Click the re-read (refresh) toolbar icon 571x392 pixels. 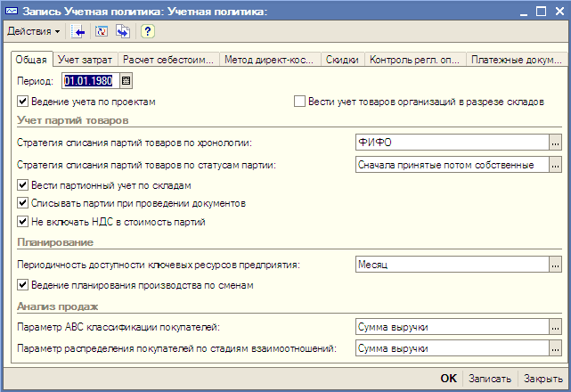(101, 31)
